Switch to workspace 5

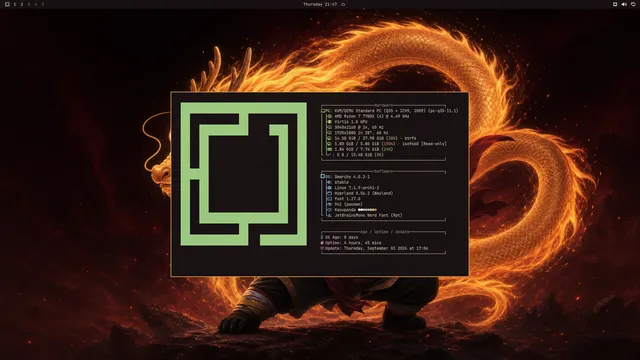42,4
